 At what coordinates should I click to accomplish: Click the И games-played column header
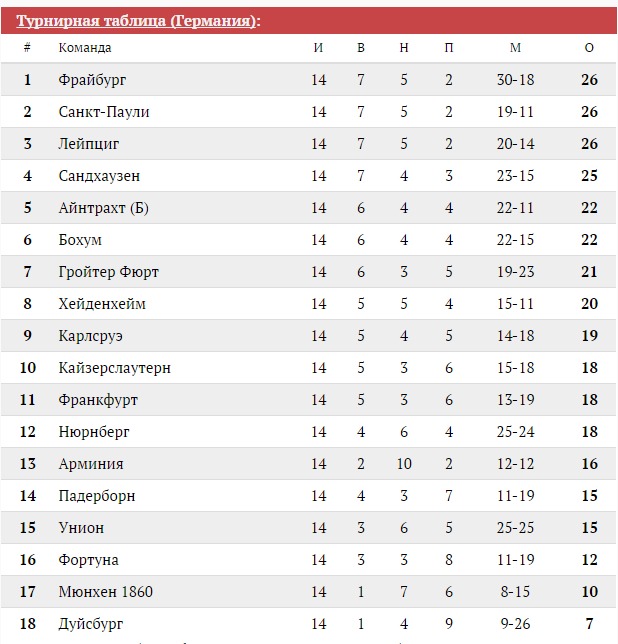click(x=318, y=48)
